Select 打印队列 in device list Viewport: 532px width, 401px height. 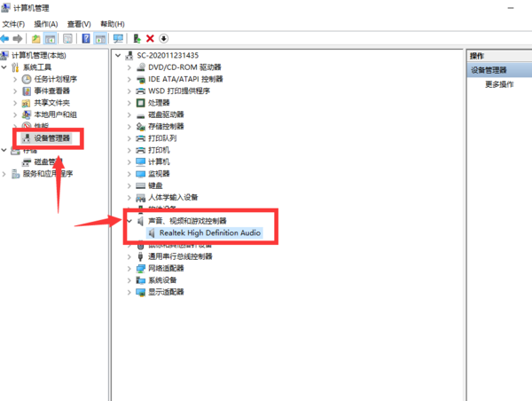(x=162, y=138)
